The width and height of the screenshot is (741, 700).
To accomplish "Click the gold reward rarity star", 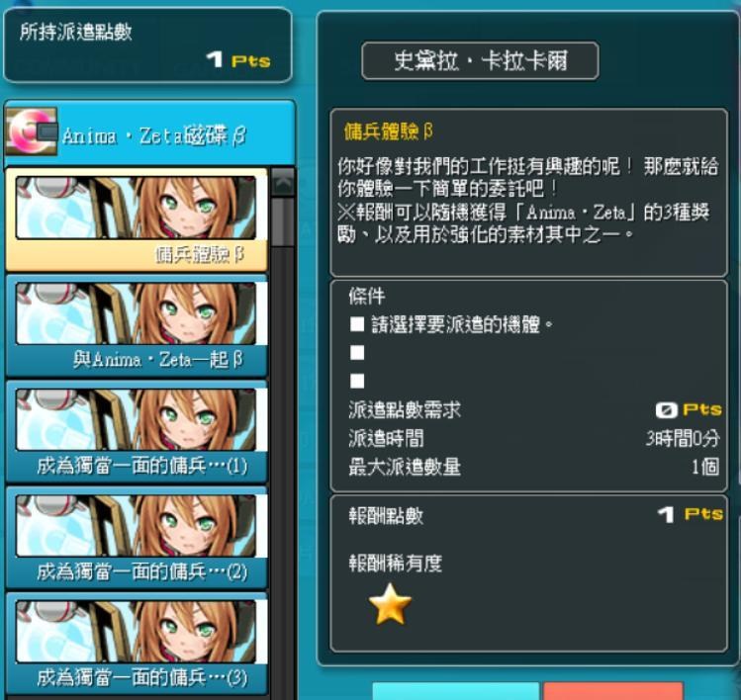I will click(x=390, y=604).
